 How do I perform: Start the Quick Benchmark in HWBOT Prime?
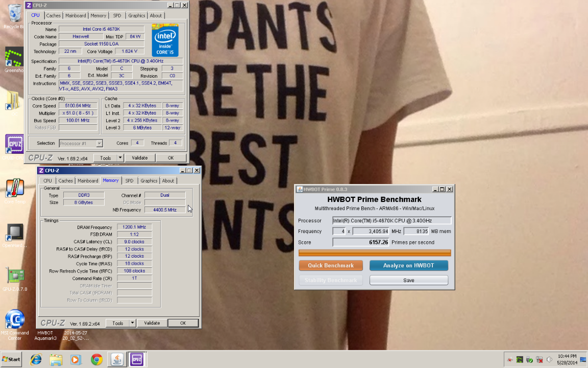[331, 265]
